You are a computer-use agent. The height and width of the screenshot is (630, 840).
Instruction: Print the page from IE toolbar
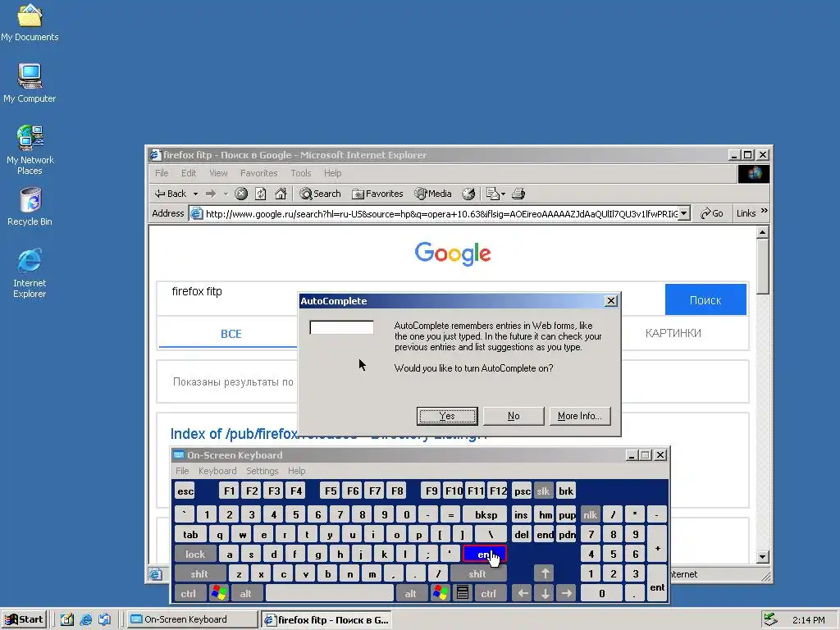pyautogui.click(x=518, y=194)
